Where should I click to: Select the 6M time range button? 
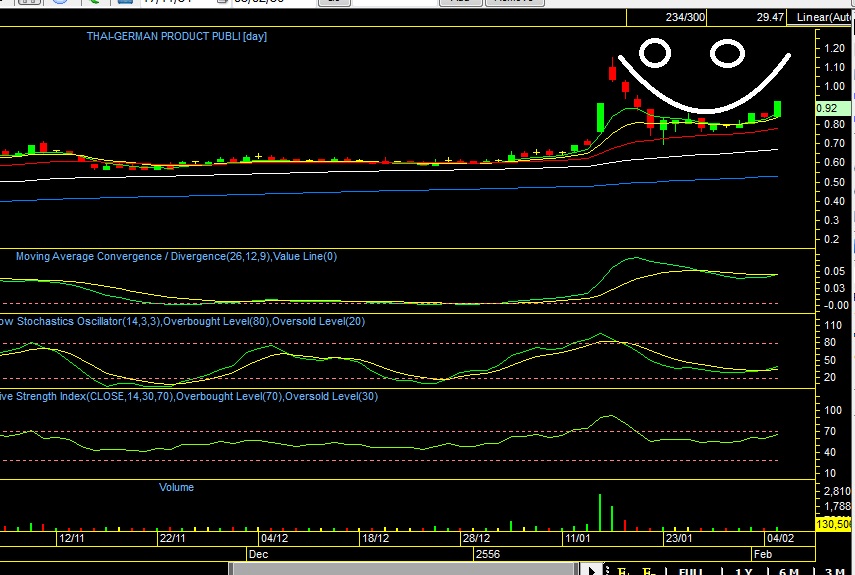788,571
